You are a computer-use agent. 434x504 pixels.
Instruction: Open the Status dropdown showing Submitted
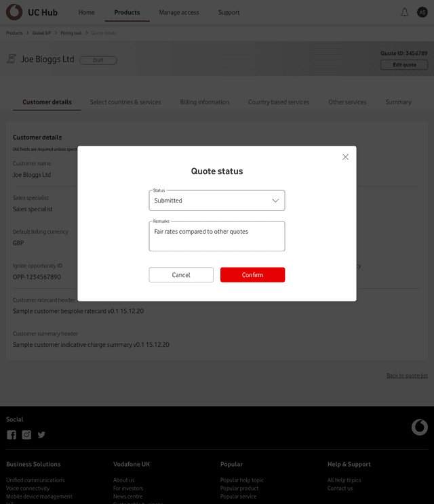217,201
